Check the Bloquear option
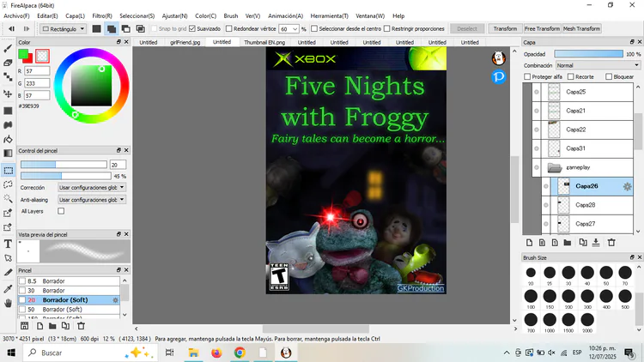This screenshot has height=362, width=644. [609, 76]
